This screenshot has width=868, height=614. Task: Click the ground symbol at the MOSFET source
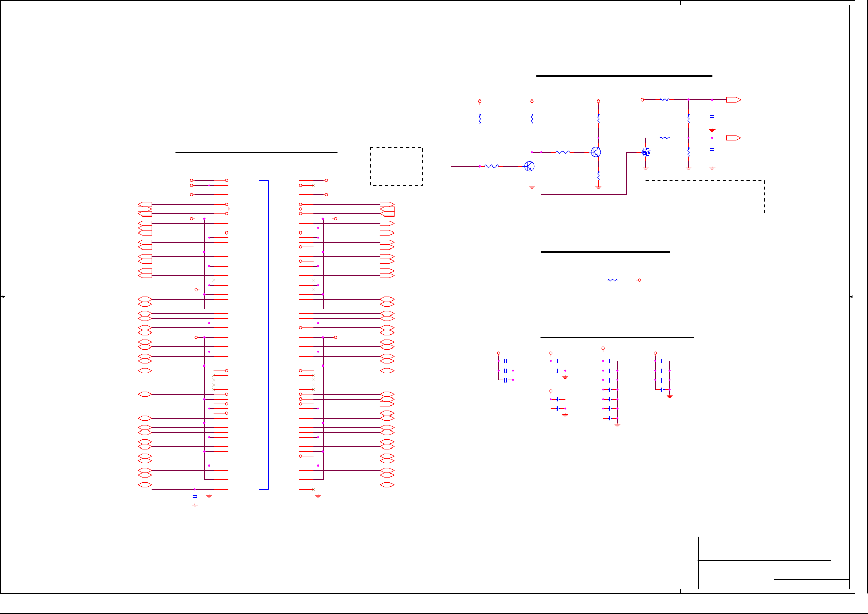[x=645, y=168]
